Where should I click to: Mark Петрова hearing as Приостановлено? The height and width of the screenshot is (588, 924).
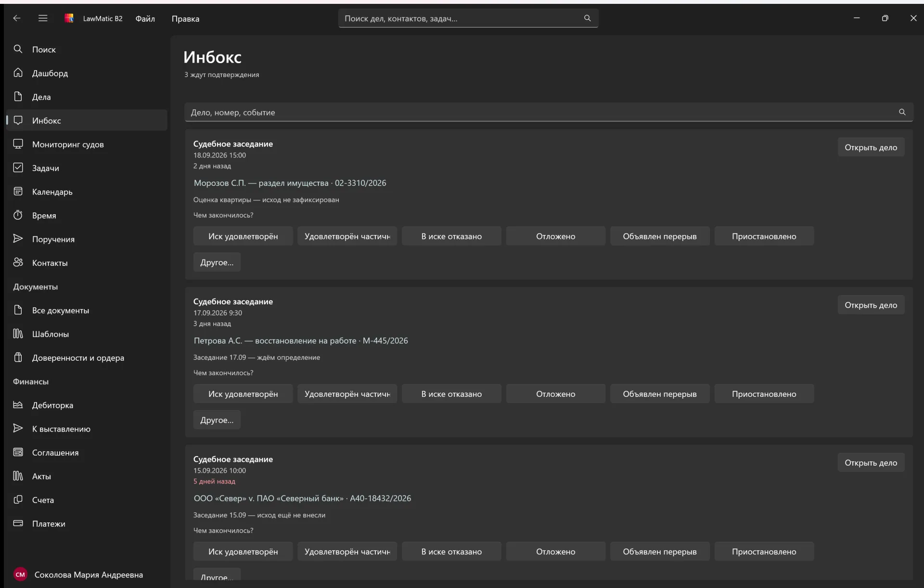pyautogui.click(x=764, y=393)
